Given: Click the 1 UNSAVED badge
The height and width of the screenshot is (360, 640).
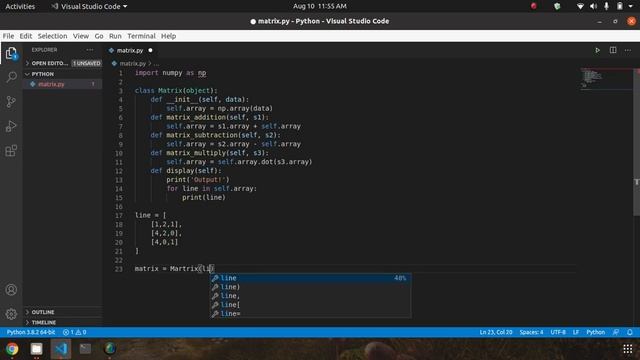Looking at the screenshot, I should 86,63.
